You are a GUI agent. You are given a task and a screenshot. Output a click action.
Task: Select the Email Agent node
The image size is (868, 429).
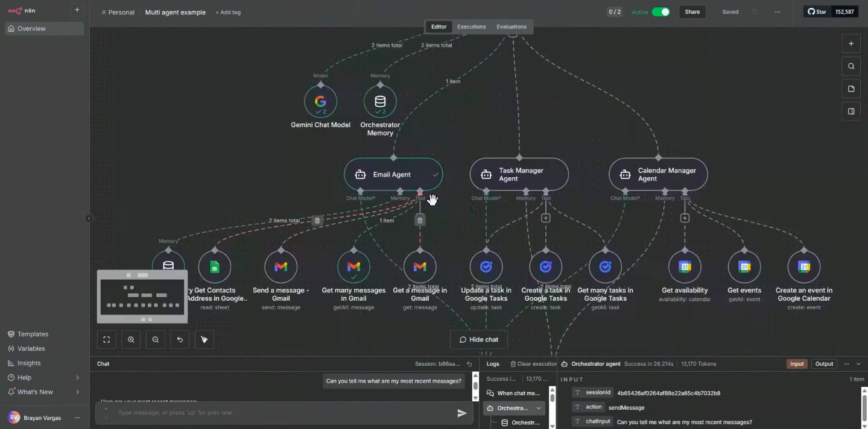[x=393, y=174]
